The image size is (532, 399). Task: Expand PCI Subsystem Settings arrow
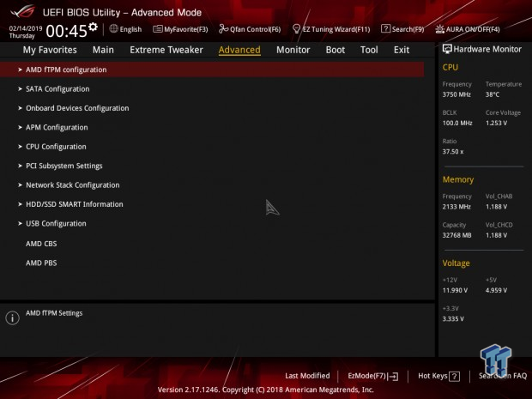pyautogui.click(x=20, y=166)
